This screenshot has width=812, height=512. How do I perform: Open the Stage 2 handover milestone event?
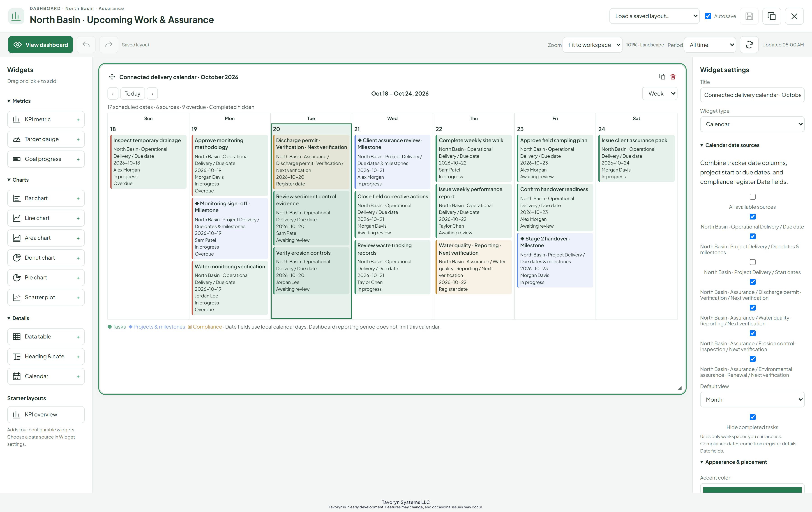click(x=555, y=260)
